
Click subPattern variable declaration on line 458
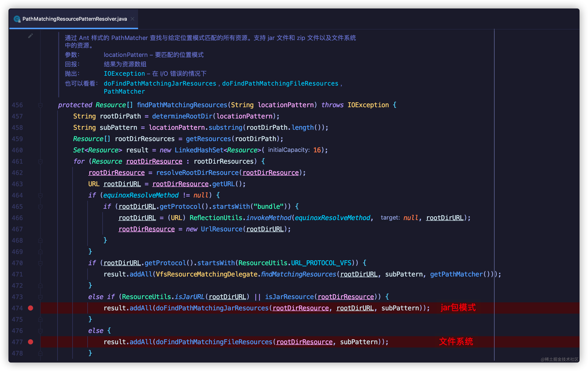118,128
